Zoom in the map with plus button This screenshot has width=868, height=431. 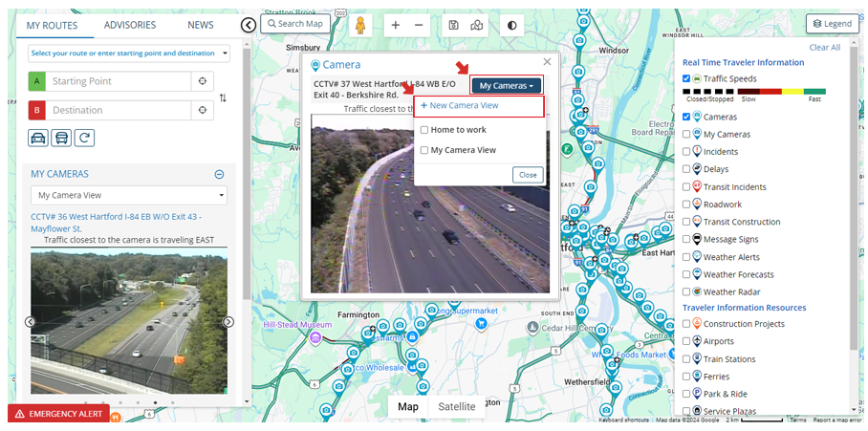point(396,25)
